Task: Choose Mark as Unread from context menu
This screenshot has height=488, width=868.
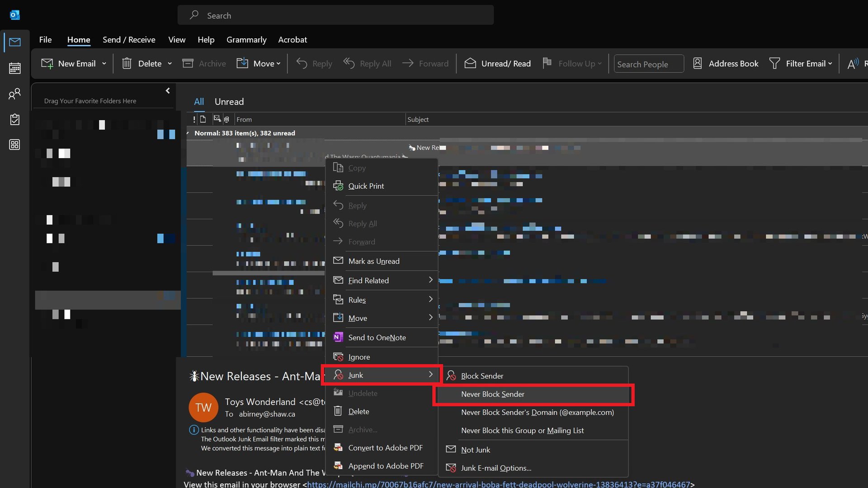Action: 382,261
